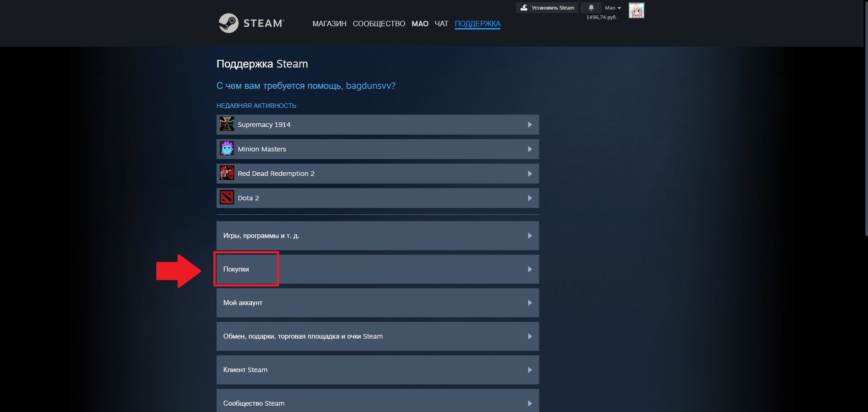Click the download icon on Установить Steam
The image size is (868, 412).
524,8
